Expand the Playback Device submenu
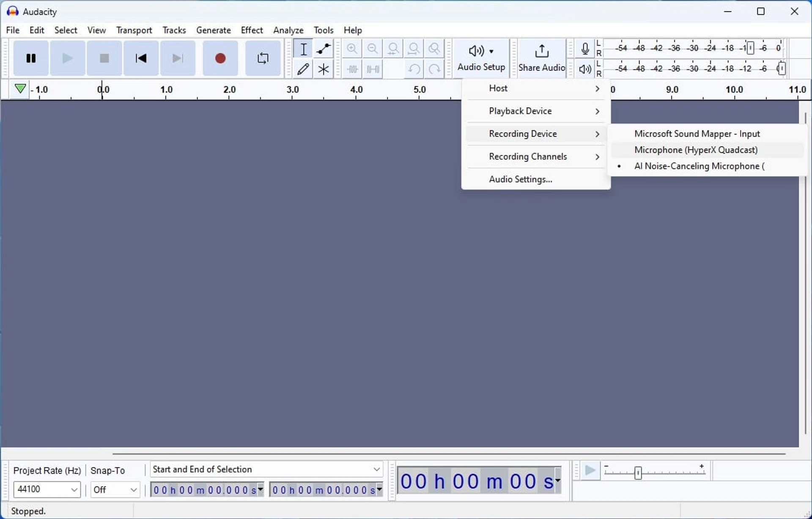The height and width of the screenshot is (519, 812). (x=536, y=111)
